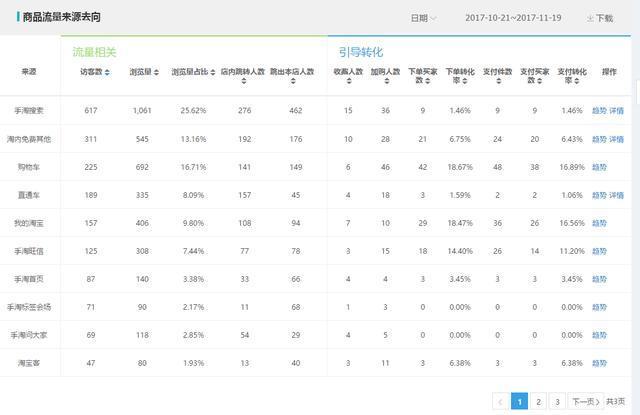Open 趋势 for the 手淘问大家 row
640x415 pixels.
[599, 335]
